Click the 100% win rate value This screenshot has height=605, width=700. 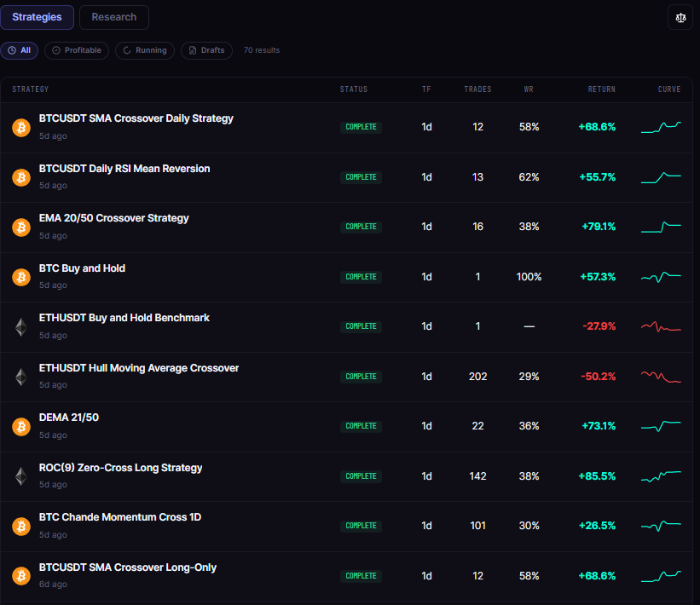(x=529, y=277)
